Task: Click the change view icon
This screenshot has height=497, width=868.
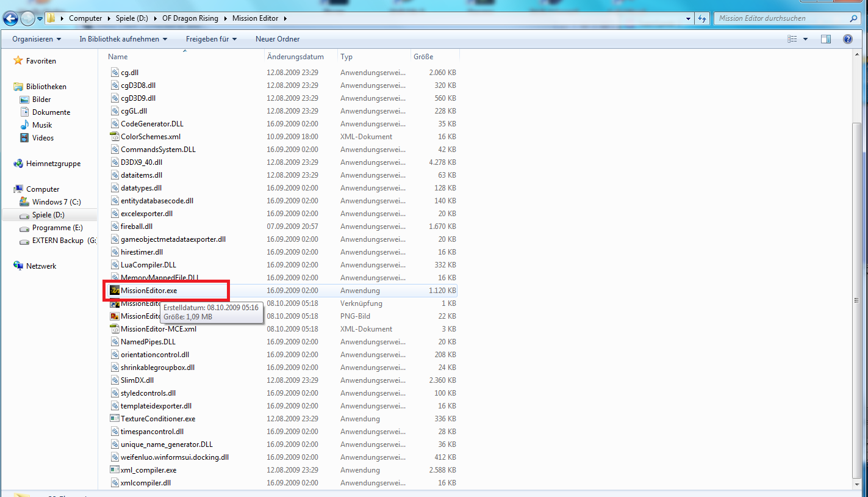Action: (x=792, y=39)
